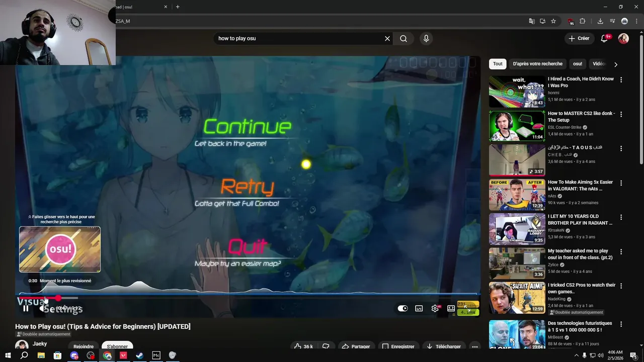Open Windows taskbar search
The image size is (644, 362).
(x=24, y=355)
